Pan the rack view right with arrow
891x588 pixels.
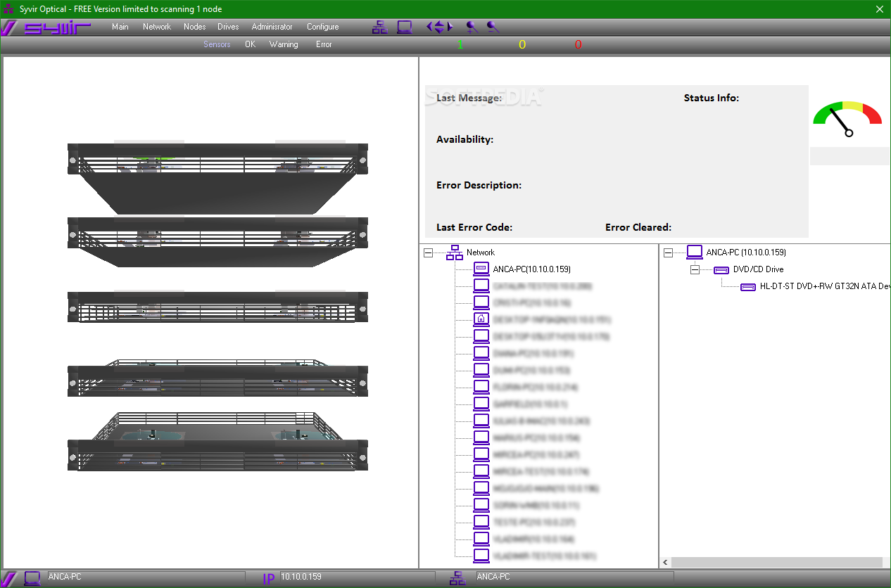[x=450, y=27]
